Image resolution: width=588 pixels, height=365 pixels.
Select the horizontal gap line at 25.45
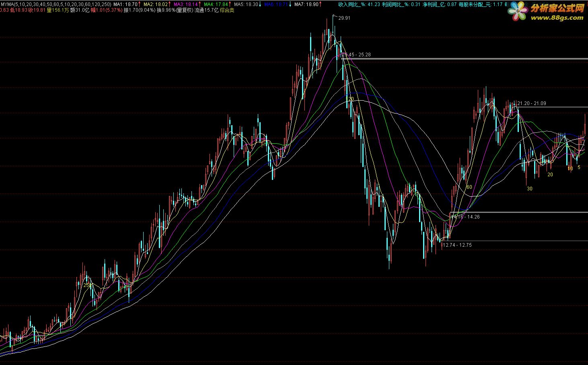point(465,59)
